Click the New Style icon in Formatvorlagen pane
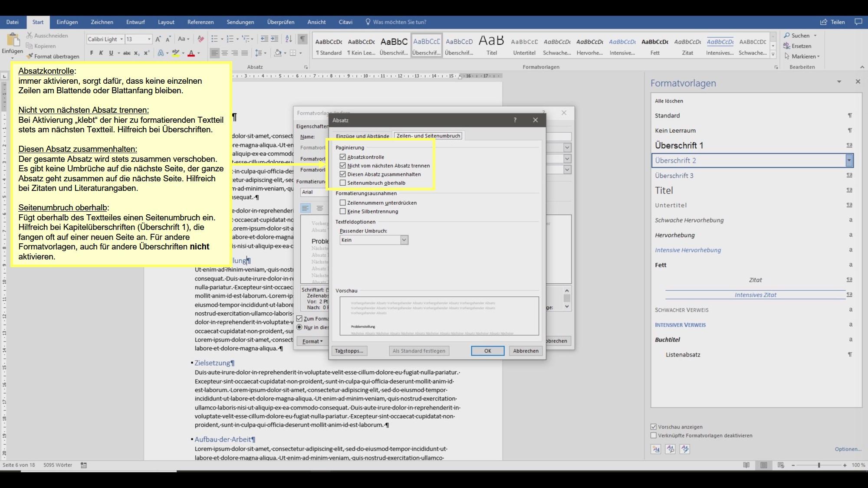 656,449
